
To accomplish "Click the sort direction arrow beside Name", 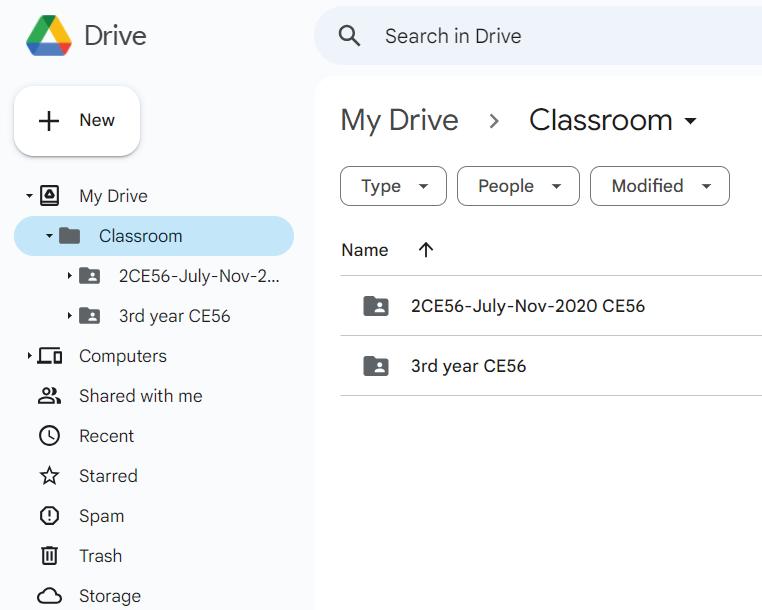I will pos(426,250).
